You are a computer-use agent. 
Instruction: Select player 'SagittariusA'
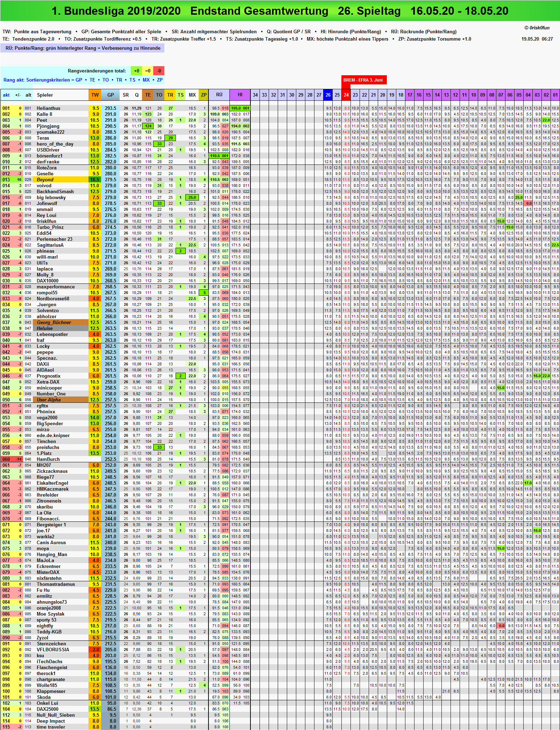(x=50, y=245)
